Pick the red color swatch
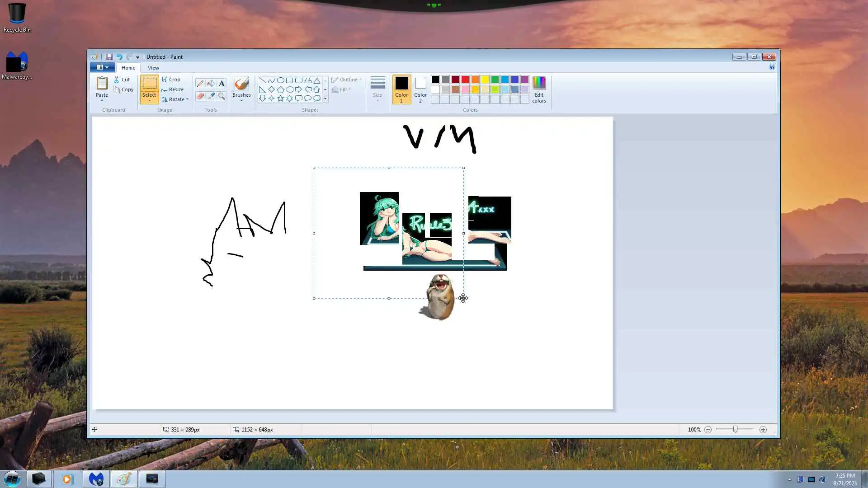Viewport: 868px width, 488px height. pos(465,80)
